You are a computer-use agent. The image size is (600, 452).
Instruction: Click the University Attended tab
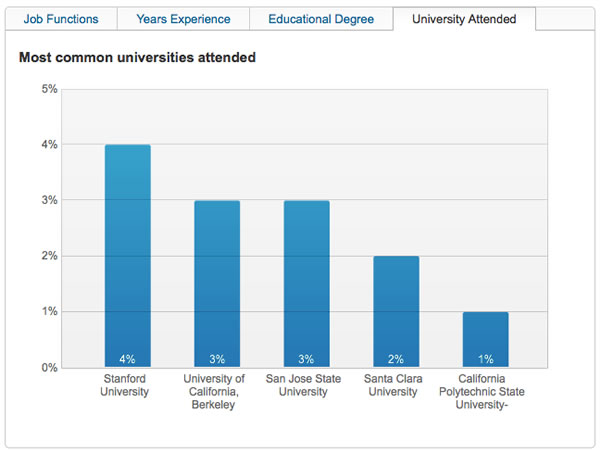coord(464,19)
